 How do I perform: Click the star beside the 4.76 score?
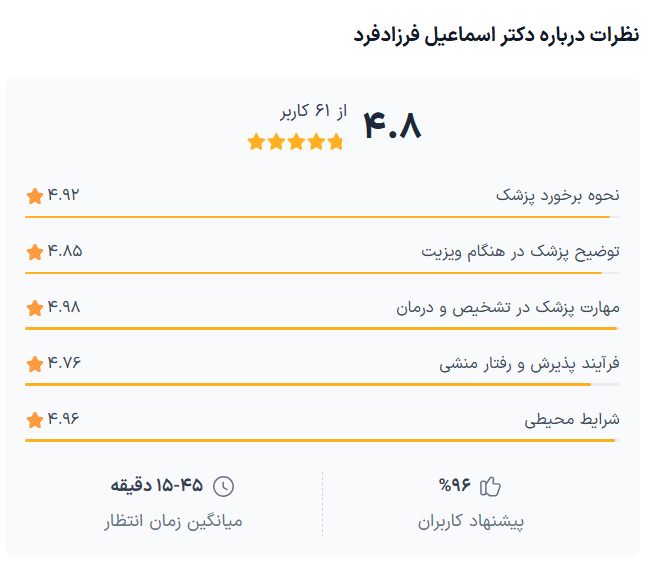[35, 363]
